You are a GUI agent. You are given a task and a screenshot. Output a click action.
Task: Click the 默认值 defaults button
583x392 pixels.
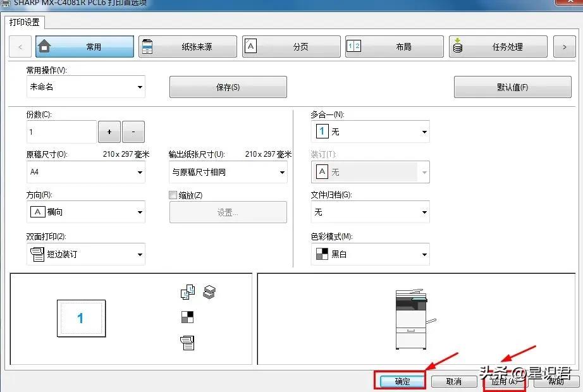[x=512, y=87]
